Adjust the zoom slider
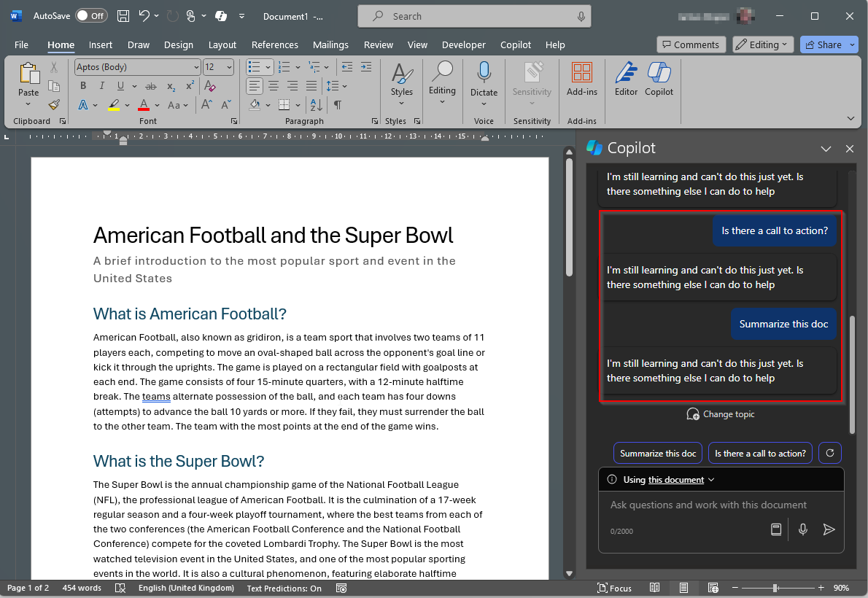The image size is (868, 598). point(775,588)
